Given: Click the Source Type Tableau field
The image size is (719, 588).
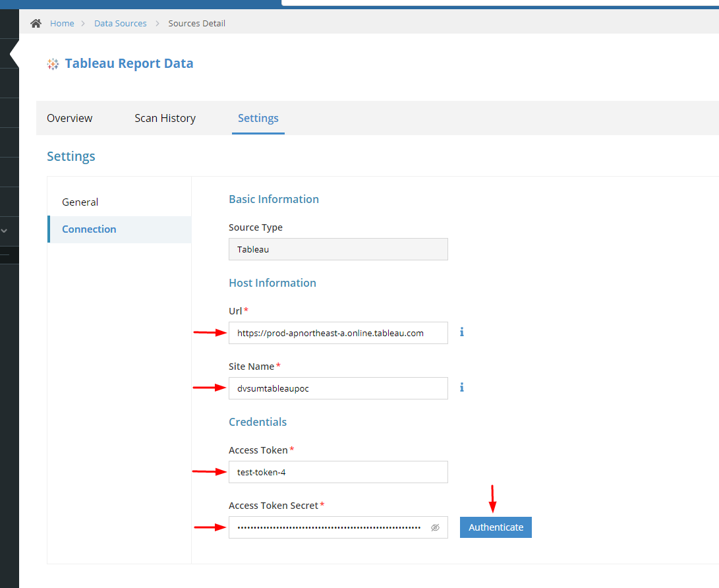Looking at the screenshot, I should point(338,250).
